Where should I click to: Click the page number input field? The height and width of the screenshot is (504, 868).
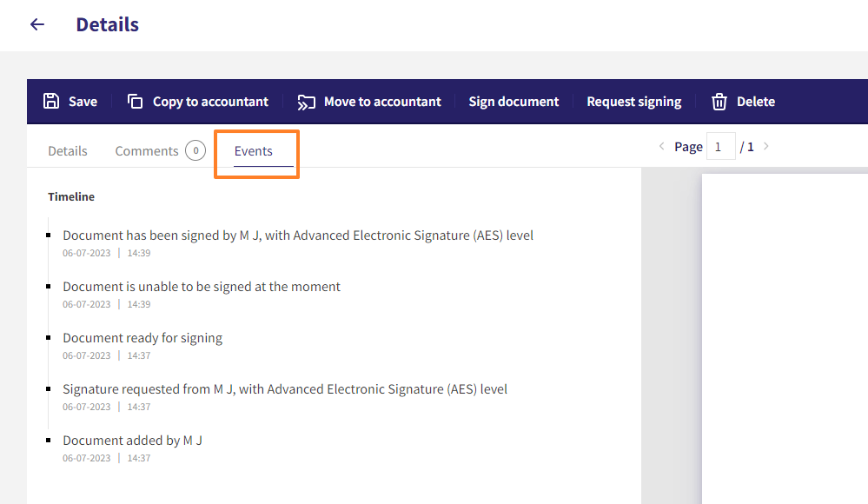pyautogui.click(x=721, y=147)
